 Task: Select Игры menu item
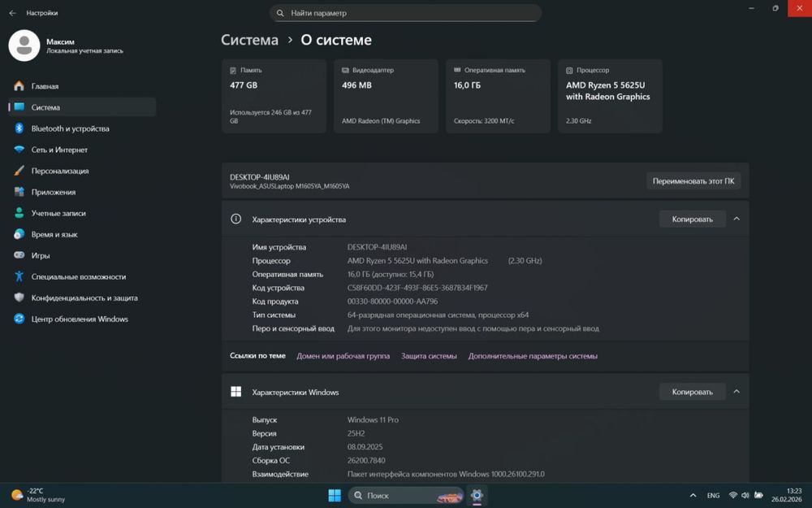[82, 255]
